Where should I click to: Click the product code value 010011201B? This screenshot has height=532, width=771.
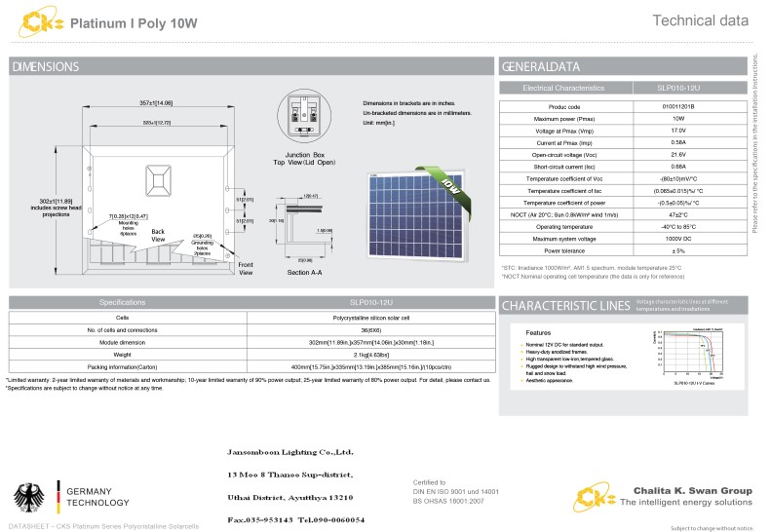point(678,106)
